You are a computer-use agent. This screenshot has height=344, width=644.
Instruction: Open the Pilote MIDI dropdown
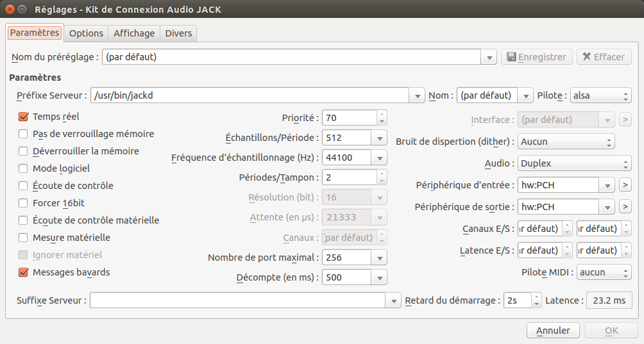tap(604, 272)
